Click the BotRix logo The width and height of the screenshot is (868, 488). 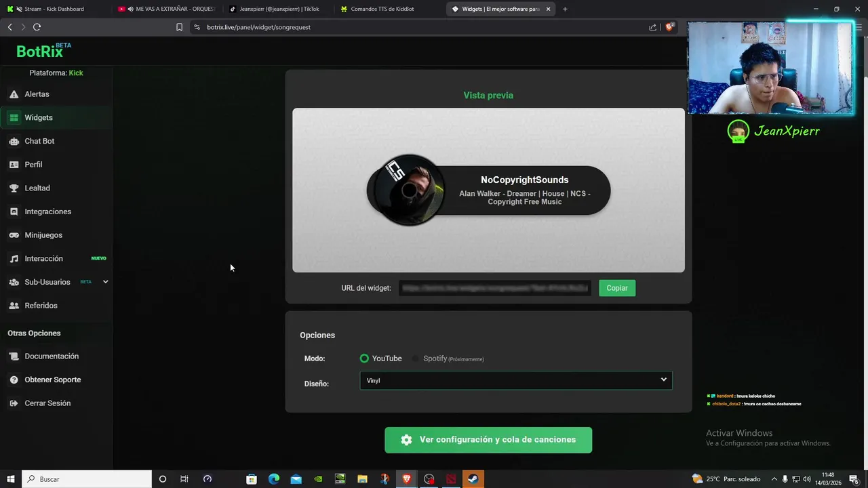(43, 51)
